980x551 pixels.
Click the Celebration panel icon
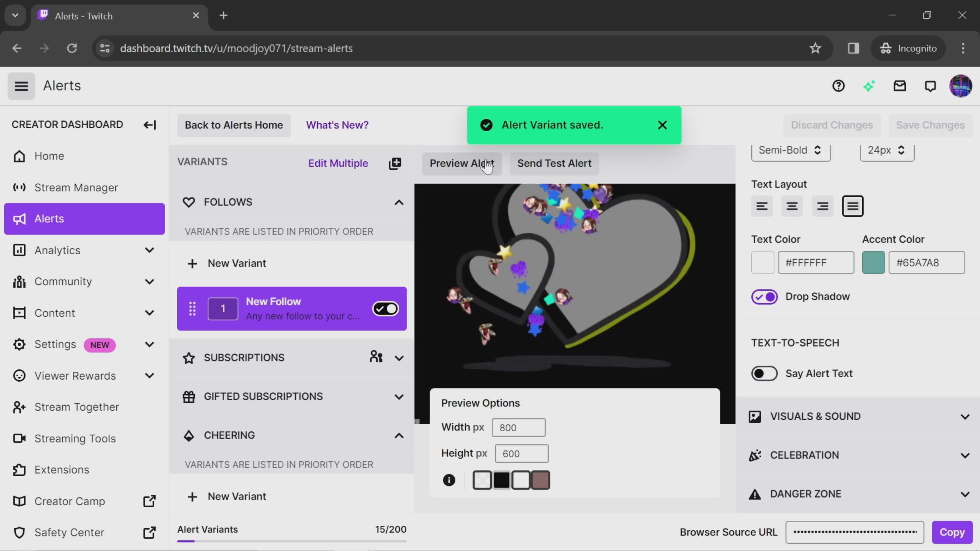755,455
